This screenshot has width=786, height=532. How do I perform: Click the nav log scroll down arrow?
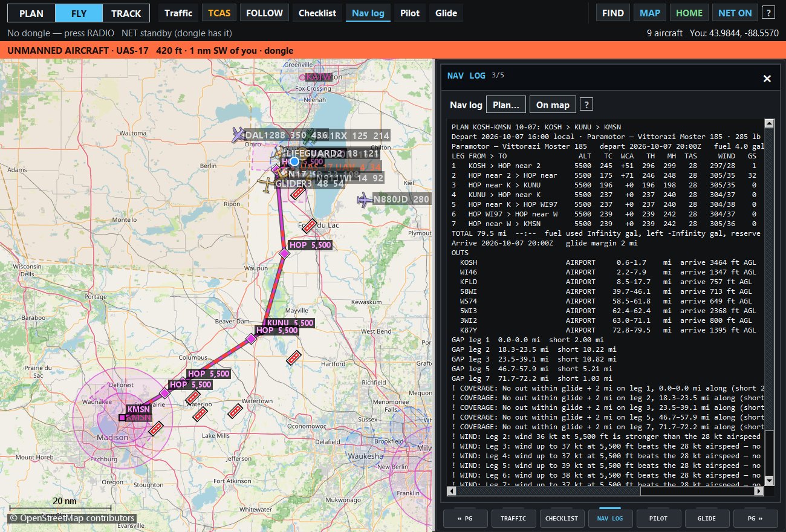coord(769,481)
